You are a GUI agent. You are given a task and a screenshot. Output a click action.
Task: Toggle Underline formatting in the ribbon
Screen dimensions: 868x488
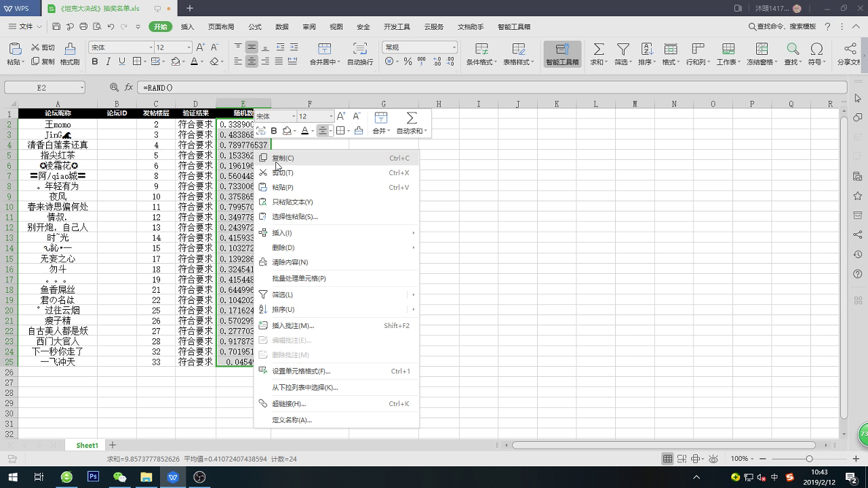pos(122,62)
